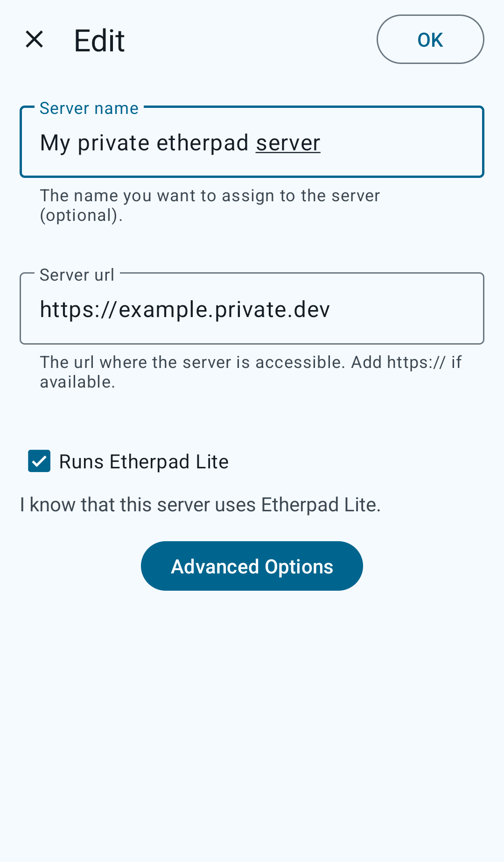Click "https://" at start of Server url
Viewport: 504px width, 862px height.
click(77, 310)
